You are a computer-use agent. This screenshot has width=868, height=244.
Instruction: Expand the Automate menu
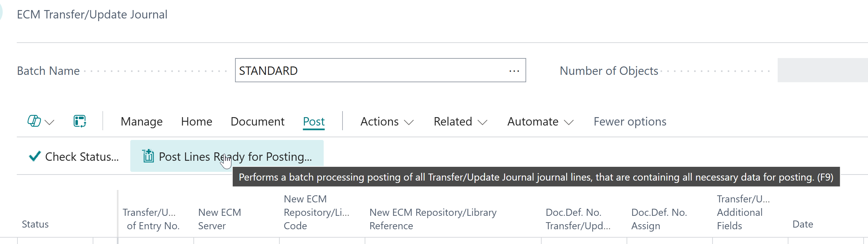pos(540,121)
